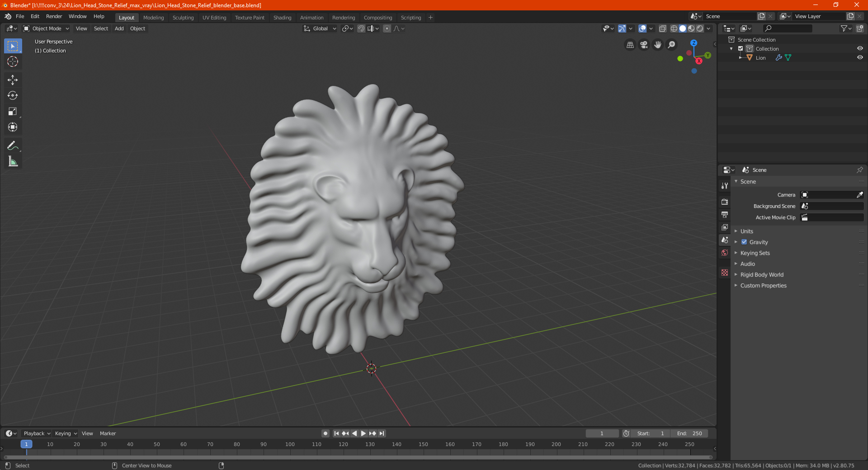Toggle Collection exclude checkbox in outliner
The height and width of the screenshot is (470, 868).
[741, 48]
